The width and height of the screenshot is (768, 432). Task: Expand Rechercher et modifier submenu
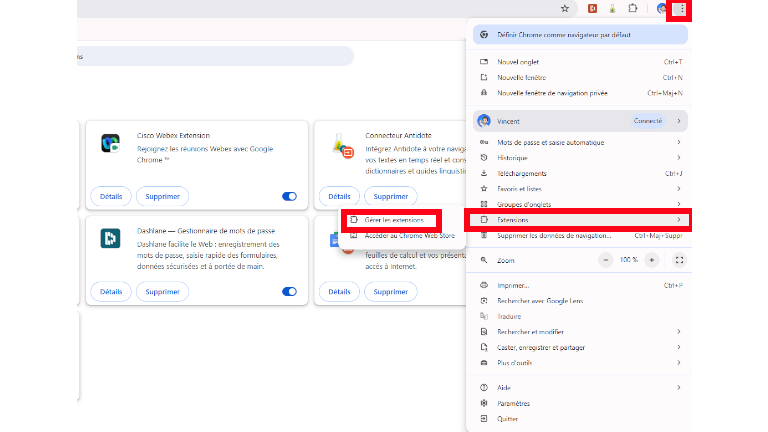click(x=580, y=332)
